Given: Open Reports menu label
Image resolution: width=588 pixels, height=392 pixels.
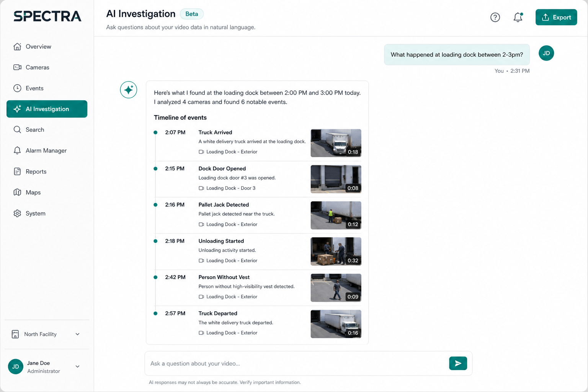Looking at the screenshot, I should [x=36, y=171].
